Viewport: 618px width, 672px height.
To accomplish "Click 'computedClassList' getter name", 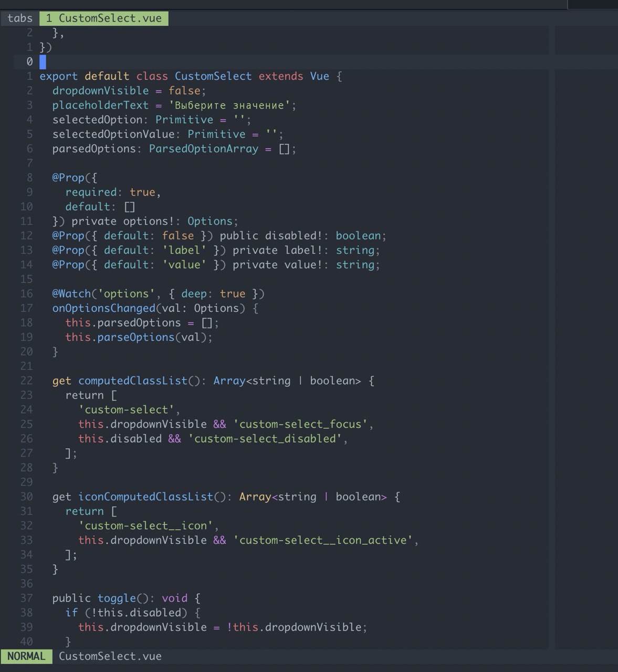I will click(133, 381).
